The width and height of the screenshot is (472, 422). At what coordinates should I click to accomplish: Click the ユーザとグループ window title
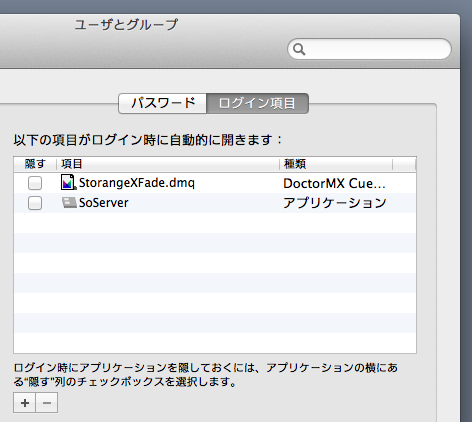[126, 25]
